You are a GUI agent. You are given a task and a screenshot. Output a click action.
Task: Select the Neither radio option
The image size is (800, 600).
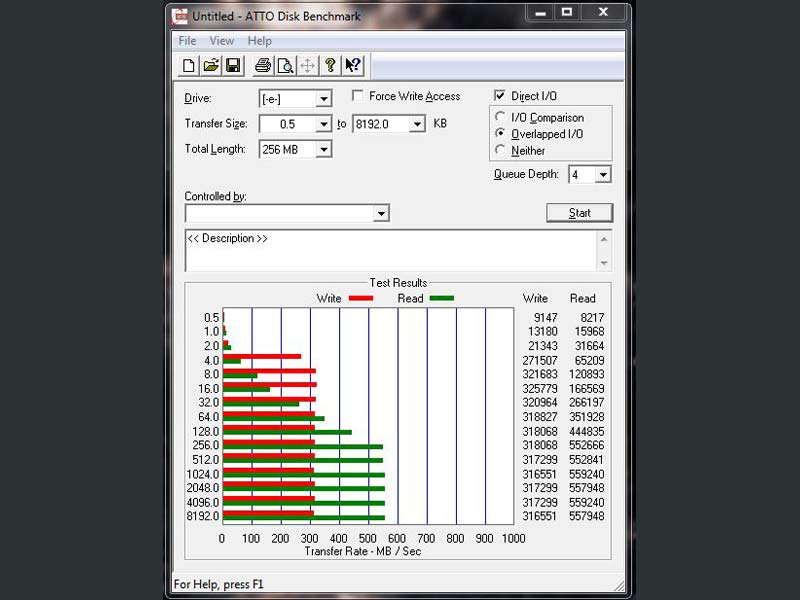(x=501, y=150)
